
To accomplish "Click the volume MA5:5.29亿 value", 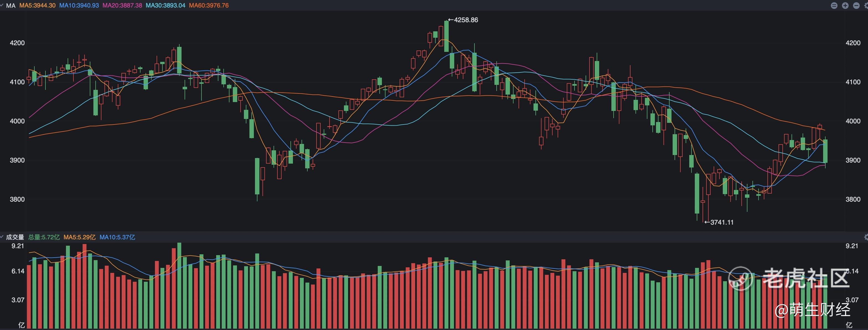I will 80,237.
